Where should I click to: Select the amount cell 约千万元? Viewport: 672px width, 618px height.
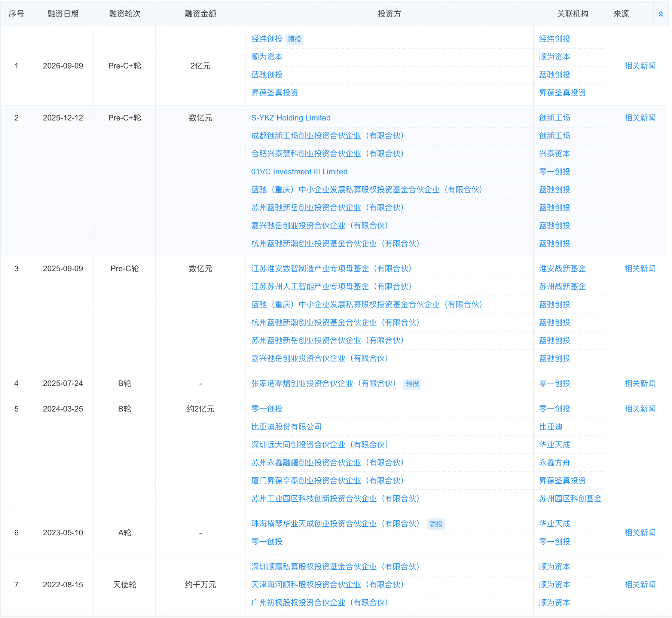(201, 585)
